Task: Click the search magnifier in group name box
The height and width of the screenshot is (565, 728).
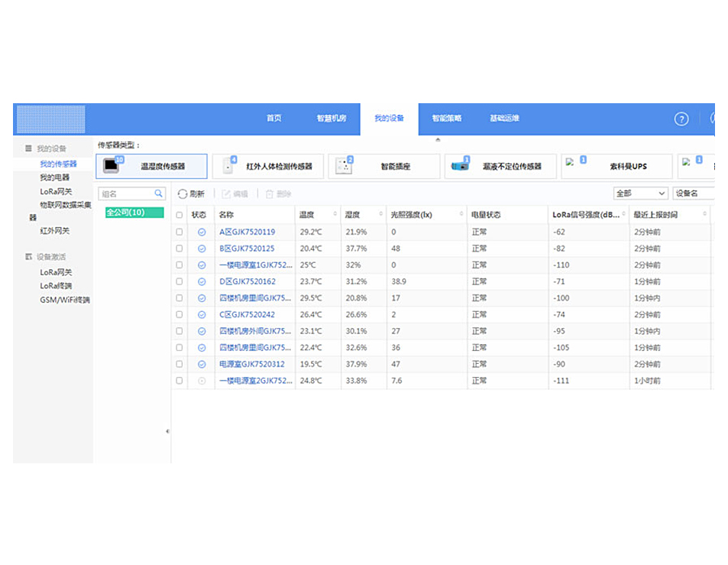Action: pyautogui.click(x=159, y=194)
